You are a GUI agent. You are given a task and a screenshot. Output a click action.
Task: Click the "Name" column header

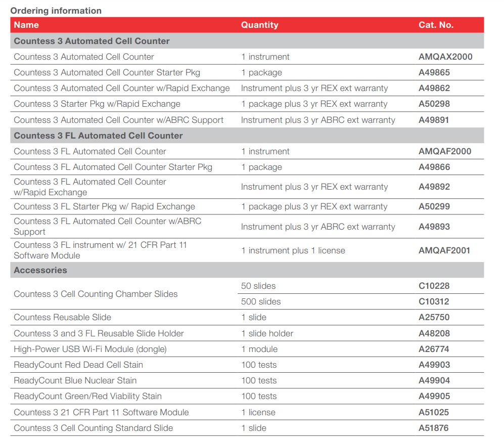point(26,25)
